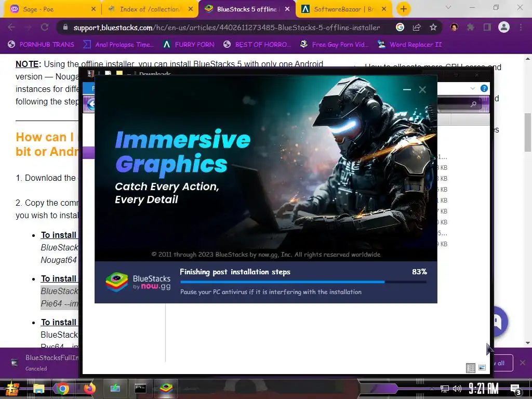Open Help in the Downloads Explorer window

click(x=484, y=88)
